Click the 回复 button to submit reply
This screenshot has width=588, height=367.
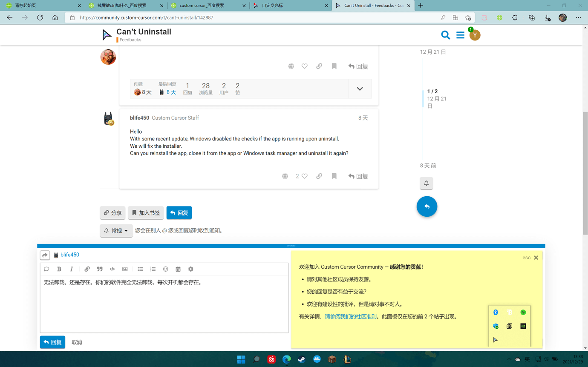pyautogui.click(x=52, y=342)
